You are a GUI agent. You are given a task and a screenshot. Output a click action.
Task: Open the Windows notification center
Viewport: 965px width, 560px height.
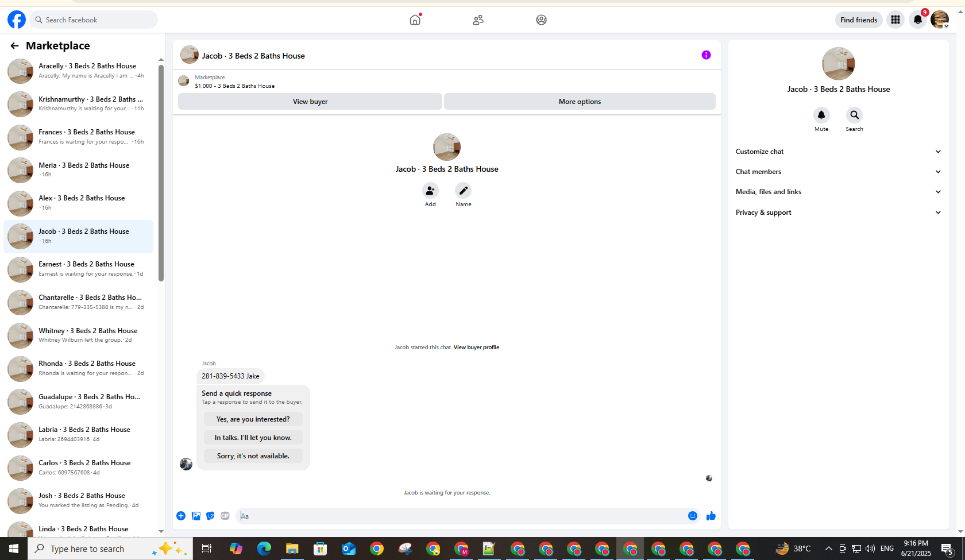coord(948,549)
